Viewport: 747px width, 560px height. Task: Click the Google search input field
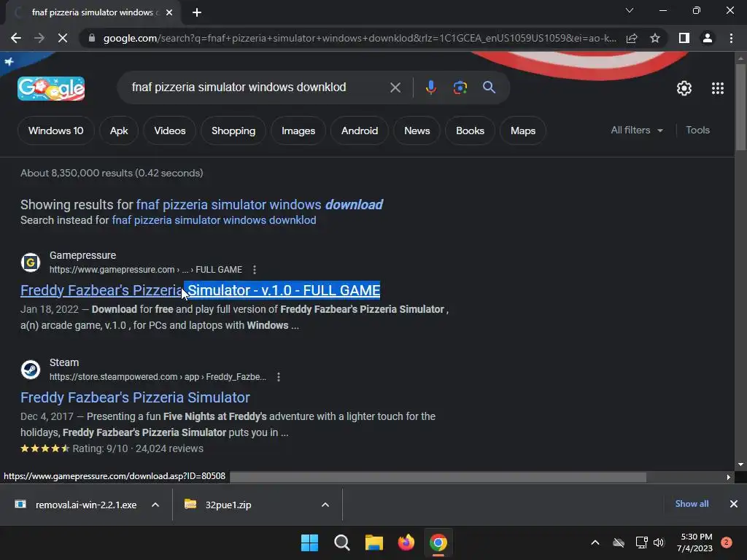point(239,87)
